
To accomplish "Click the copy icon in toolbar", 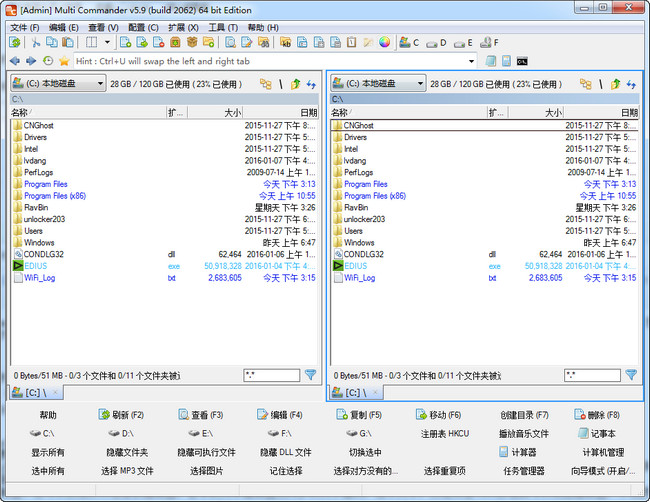I will (x=52, y=42).
